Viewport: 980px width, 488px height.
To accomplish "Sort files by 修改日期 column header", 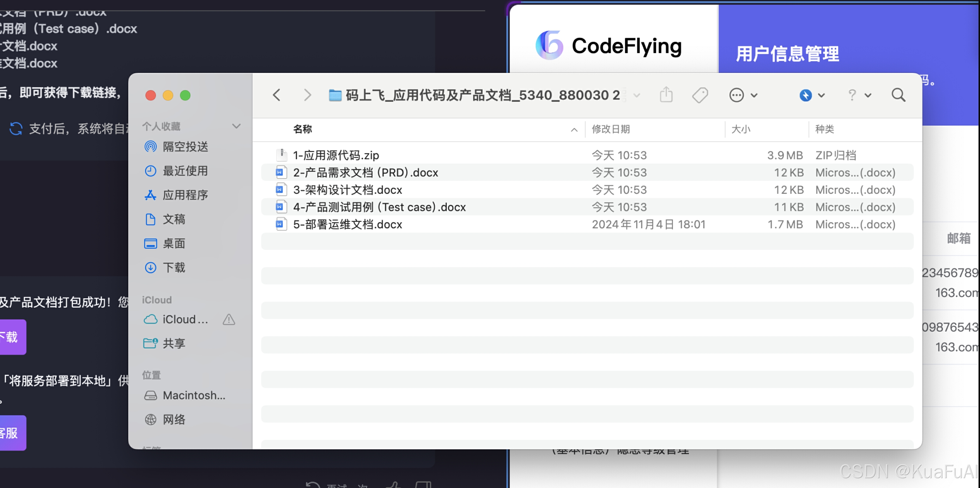I will 611,129.
